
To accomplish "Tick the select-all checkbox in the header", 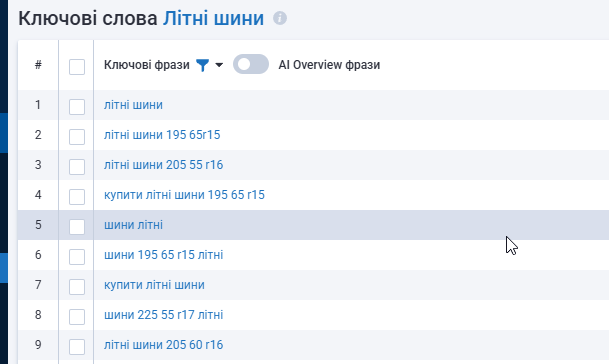I will click(77, 67).
